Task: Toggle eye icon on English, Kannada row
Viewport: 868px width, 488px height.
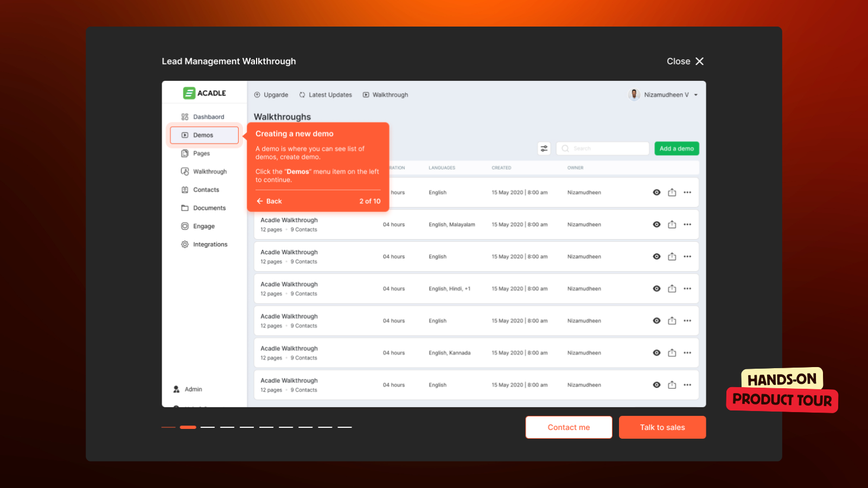Action: (x=656, y=353)
